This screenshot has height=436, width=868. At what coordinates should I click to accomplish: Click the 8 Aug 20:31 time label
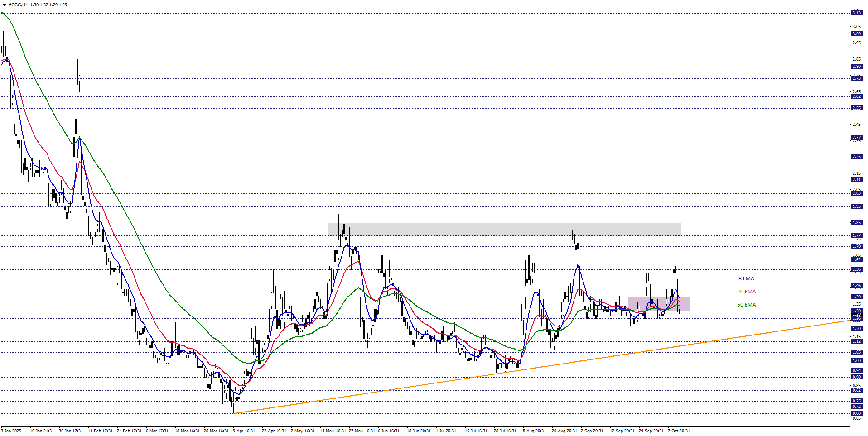point(534,431)
